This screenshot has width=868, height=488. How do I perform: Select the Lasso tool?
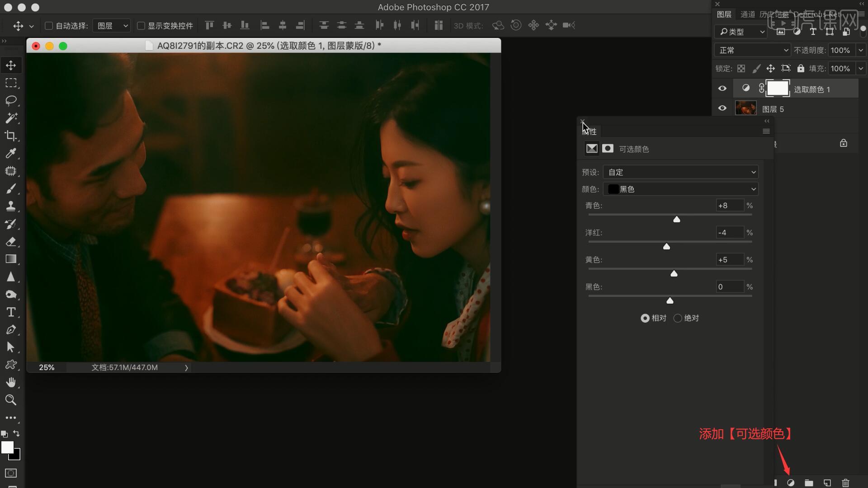pyautogui.click(x=11, y=100)
